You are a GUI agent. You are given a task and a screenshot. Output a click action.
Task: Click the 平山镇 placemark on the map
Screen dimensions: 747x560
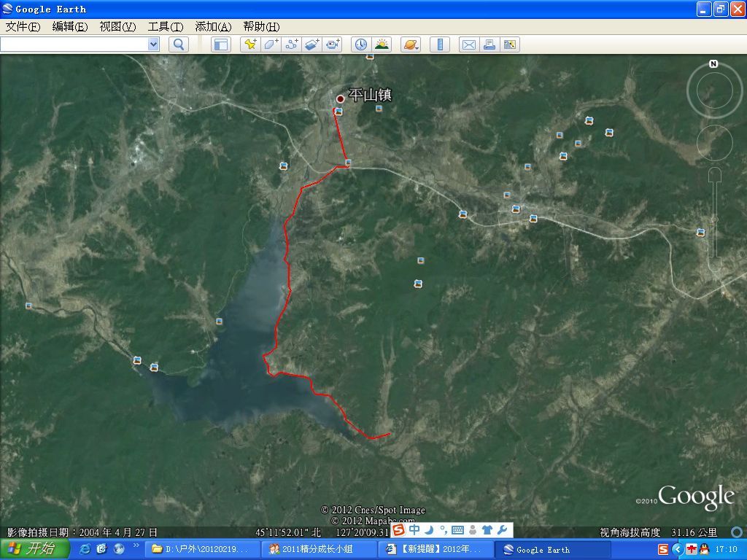click(340, 98)
